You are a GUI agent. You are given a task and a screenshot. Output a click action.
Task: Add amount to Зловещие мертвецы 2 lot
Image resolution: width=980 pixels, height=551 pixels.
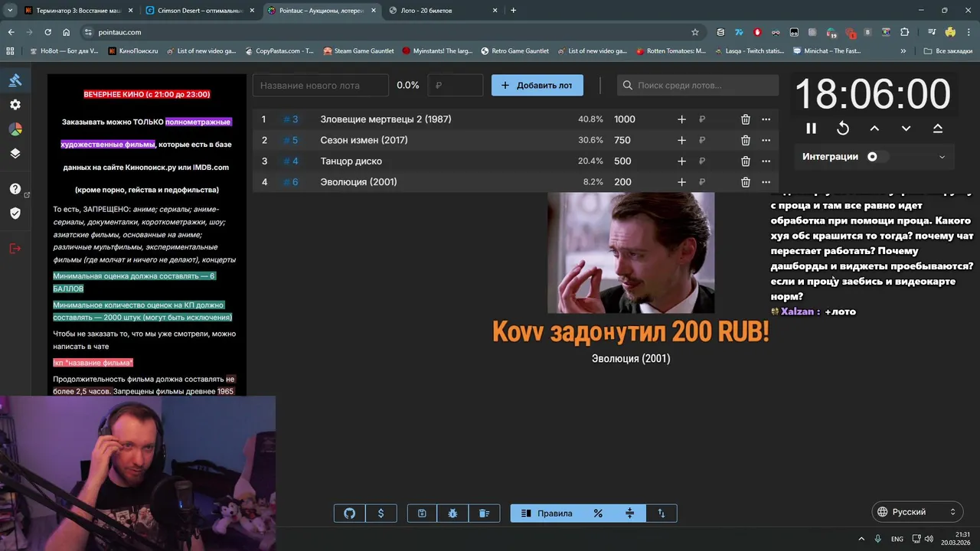coord(681,119)
